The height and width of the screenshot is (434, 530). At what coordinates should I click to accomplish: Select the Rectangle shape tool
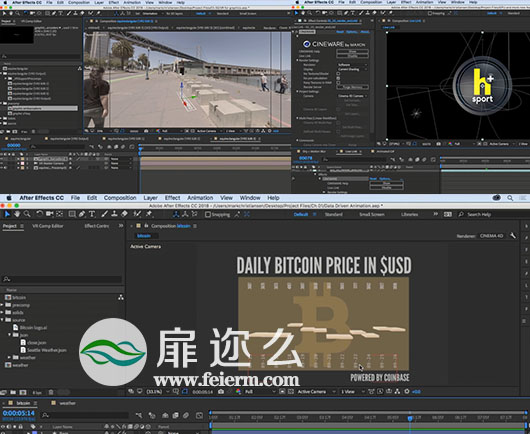(72, 214)
